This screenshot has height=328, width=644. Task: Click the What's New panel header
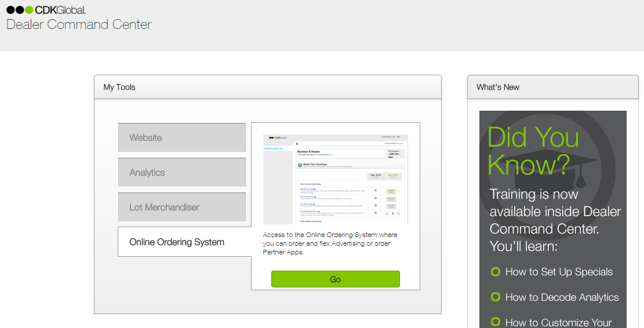click(x=553, y=87)
